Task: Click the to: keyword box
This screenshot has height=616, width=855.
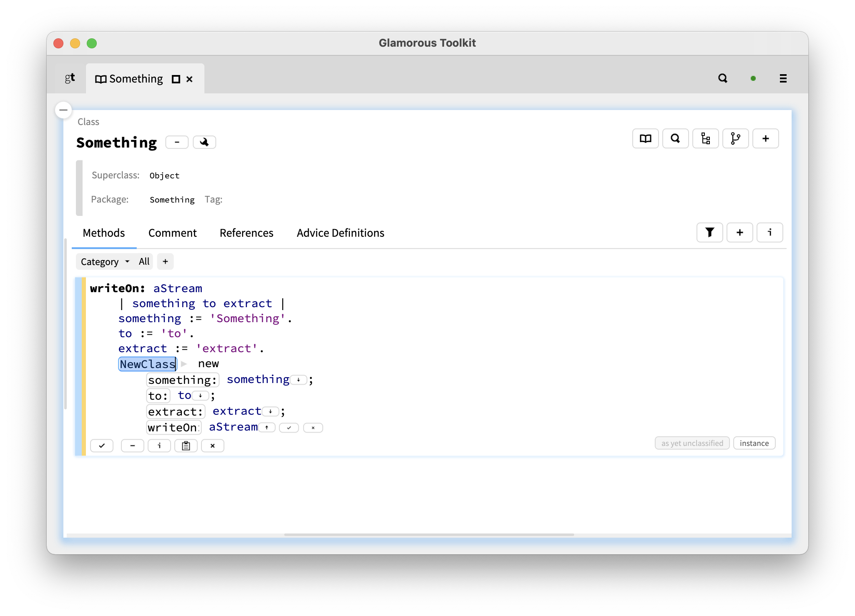Action: [x=158, y=396]
